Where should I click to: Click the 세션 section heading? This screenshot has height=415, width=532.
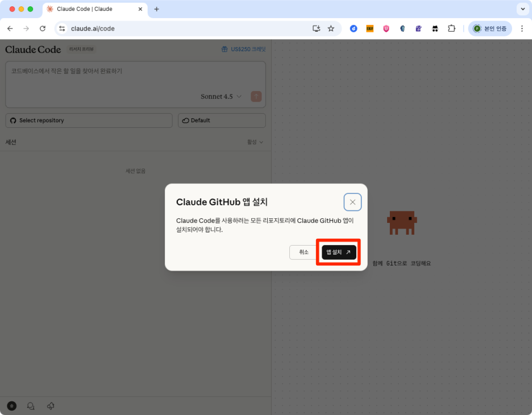coord(11,142)
